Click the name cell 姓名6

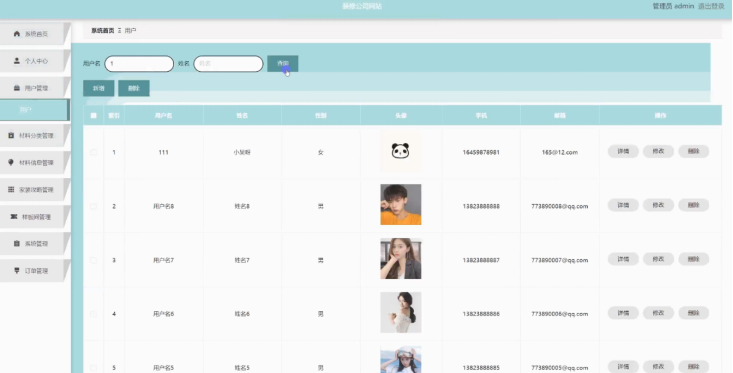click(242, 314)
